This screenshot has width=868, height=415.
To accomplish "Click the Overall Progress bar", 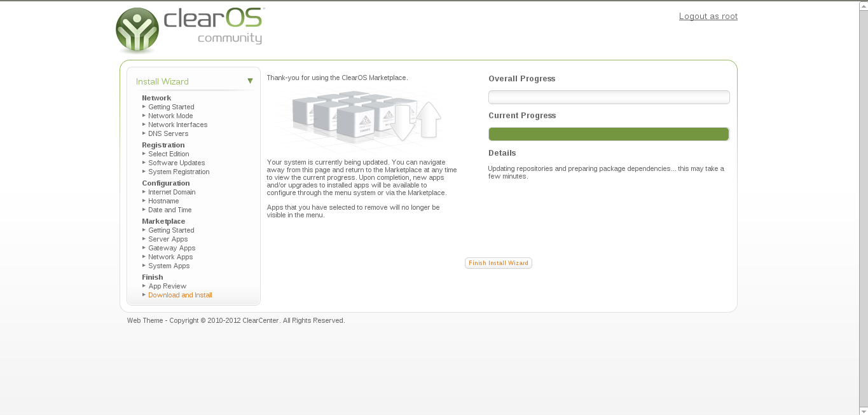I will point(609,97).
